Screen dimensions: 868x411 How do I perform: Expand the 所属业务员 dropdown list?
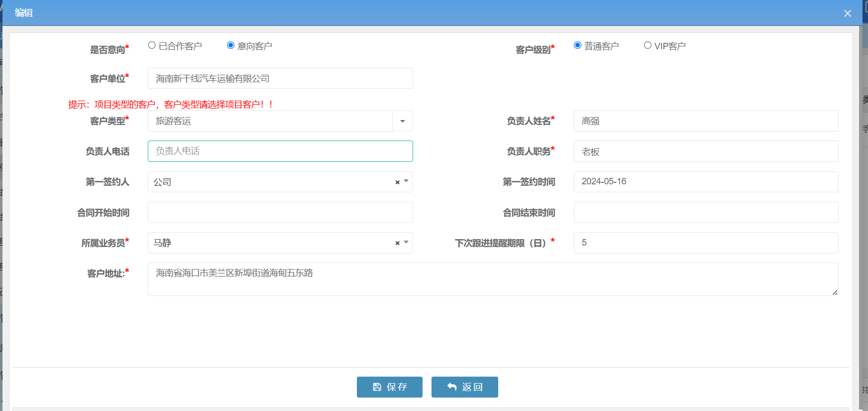pyautogui.click(x=406, y=243)
